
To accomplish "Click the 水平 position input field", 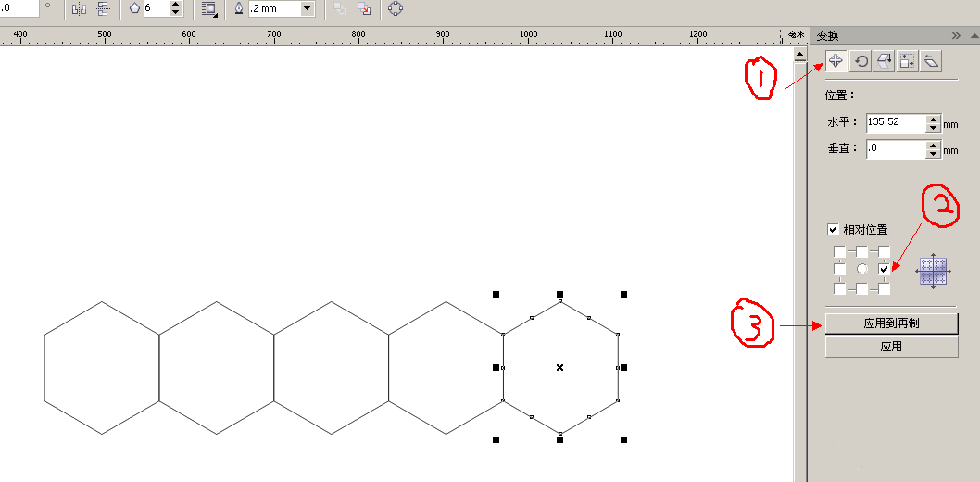I will tap(896, 123).
